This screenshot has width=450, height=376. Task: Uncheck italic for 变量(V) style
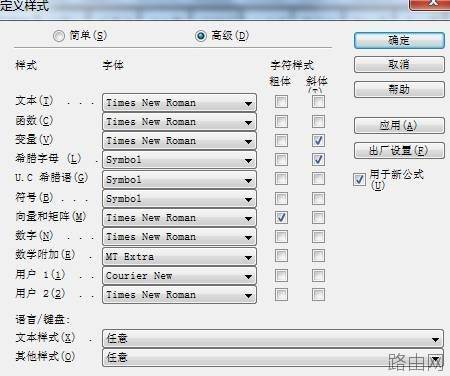(318, 140)
